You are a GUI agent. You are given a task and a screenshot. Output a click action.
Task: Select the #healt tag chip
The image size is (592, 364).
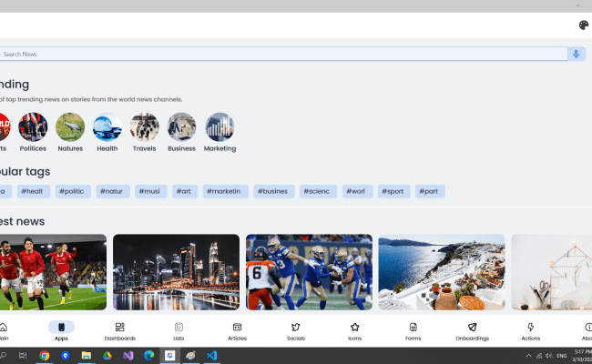pyautogui.click(x=33, y=191)
